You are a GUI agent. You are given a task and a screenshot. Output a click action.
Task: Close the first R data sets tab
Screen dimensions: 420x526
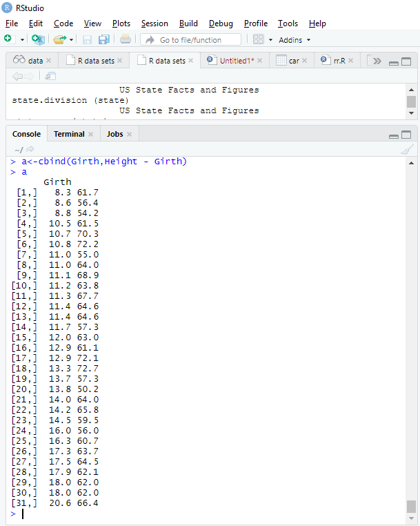point(120,60)
